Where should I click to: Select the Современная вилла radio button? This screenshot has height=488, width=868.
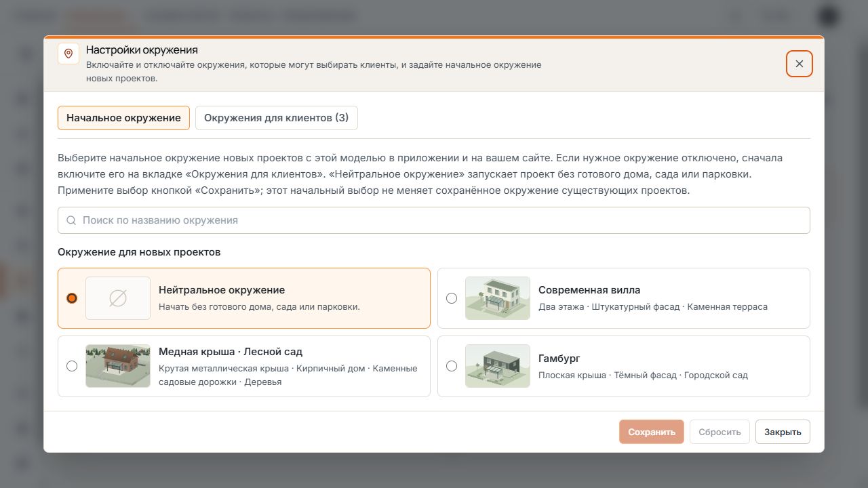[452, 298]
